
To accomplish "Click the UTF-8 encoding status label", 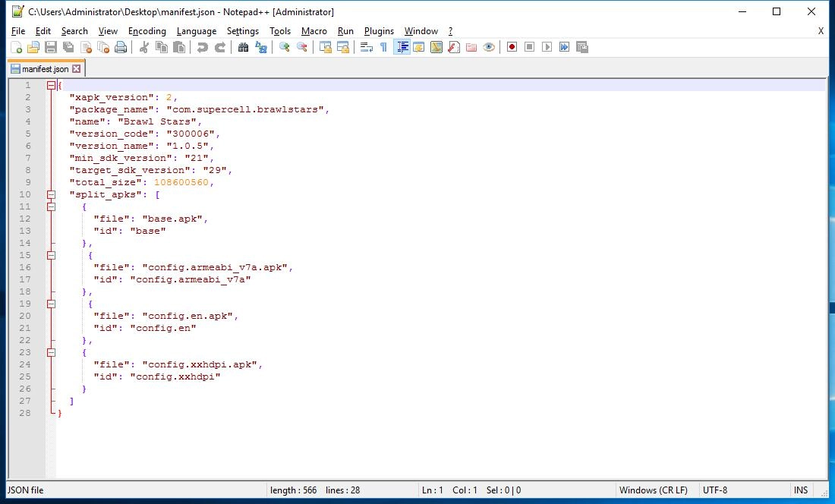I will click(714, 490).
